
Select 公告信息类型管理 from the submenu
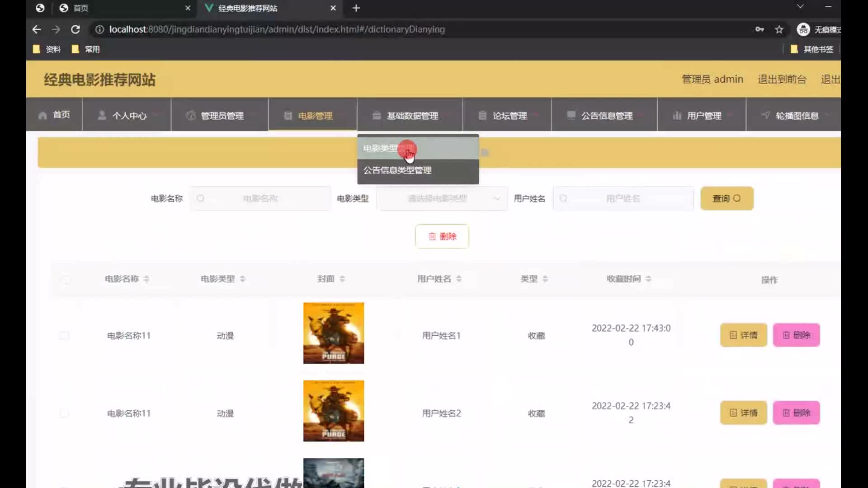click(398, 170)
